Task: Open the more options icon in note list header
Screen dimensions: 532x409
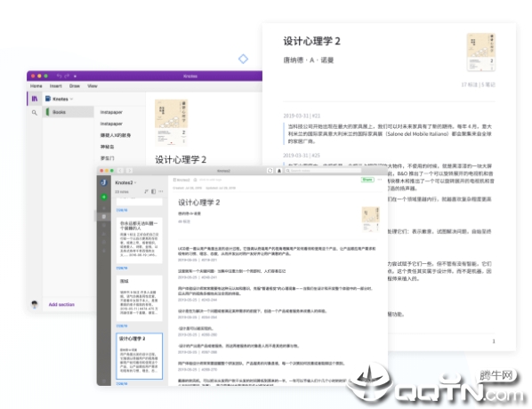Action: [161, 192]
